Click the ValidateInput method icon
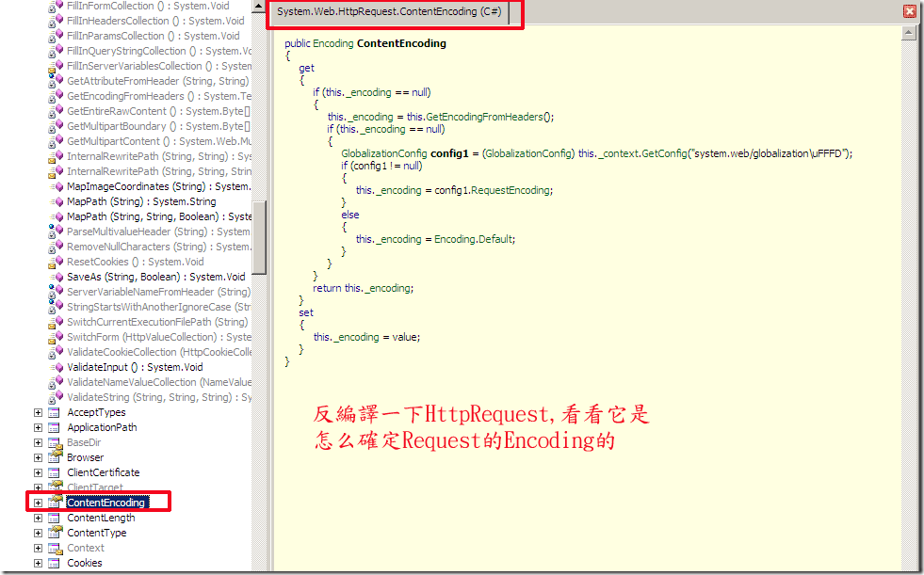The image size is (924, 575). pos(56,367)
